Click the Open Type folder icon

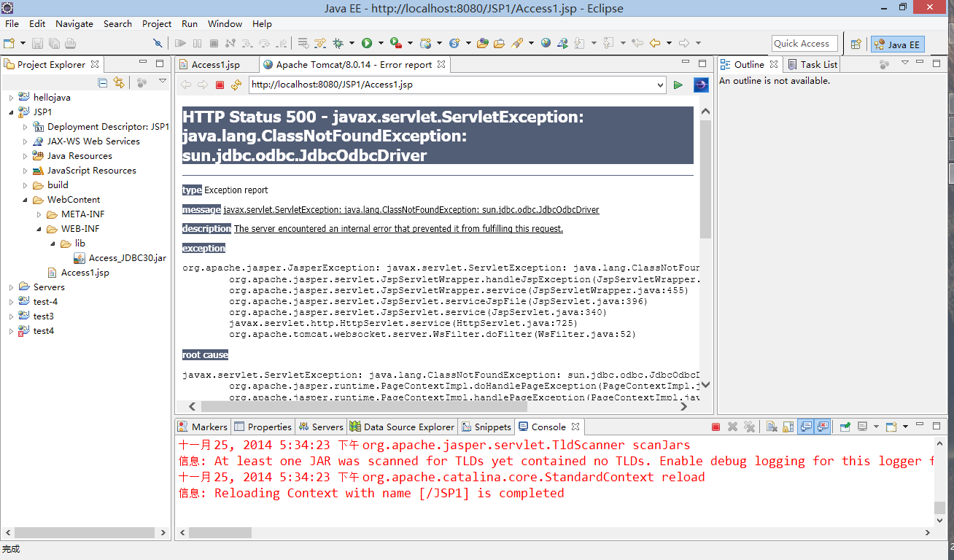482,43
